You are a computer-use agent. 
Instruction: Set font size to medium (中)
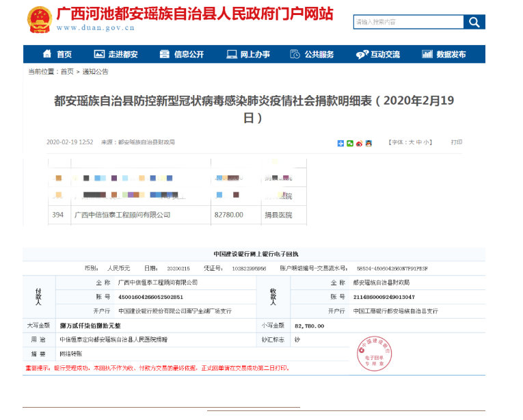click(x=419, y=142)
